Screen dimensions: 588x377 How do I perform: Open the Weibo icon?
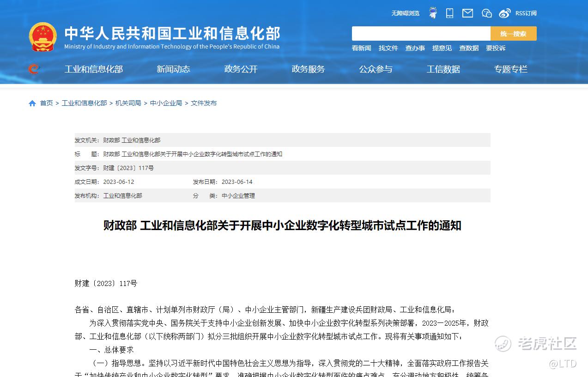point(505,13)
